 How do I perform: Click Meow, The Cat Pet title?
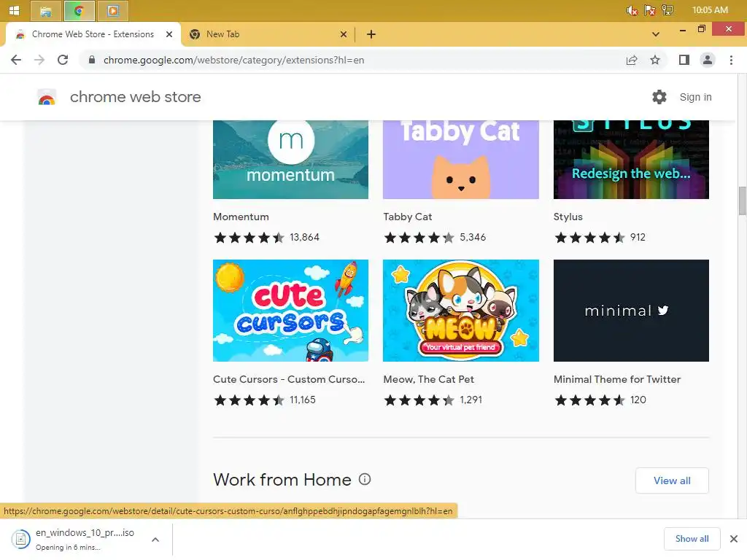click(429, 379)
